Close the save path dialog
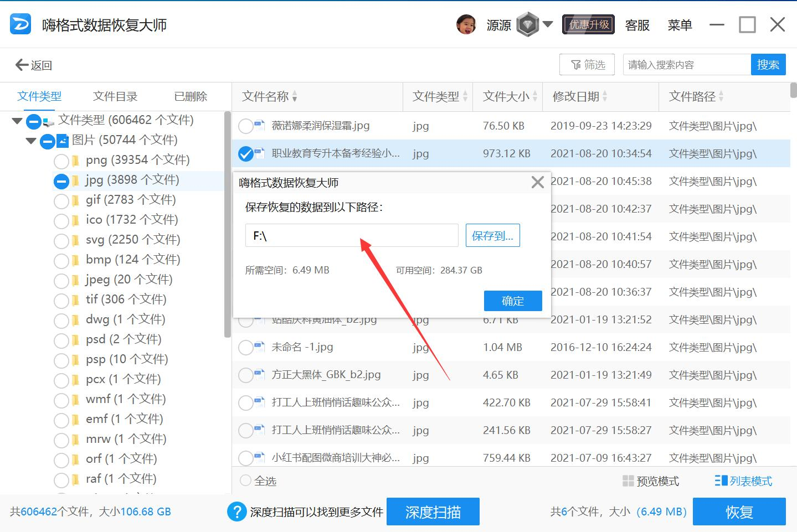Screen dimensions: 797x532 click(537, 182)
